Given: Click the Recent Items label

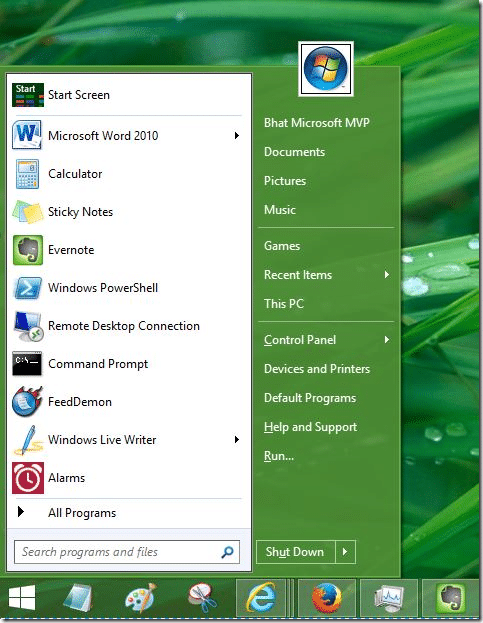Looking at the screenshot, I should [298, 275].
